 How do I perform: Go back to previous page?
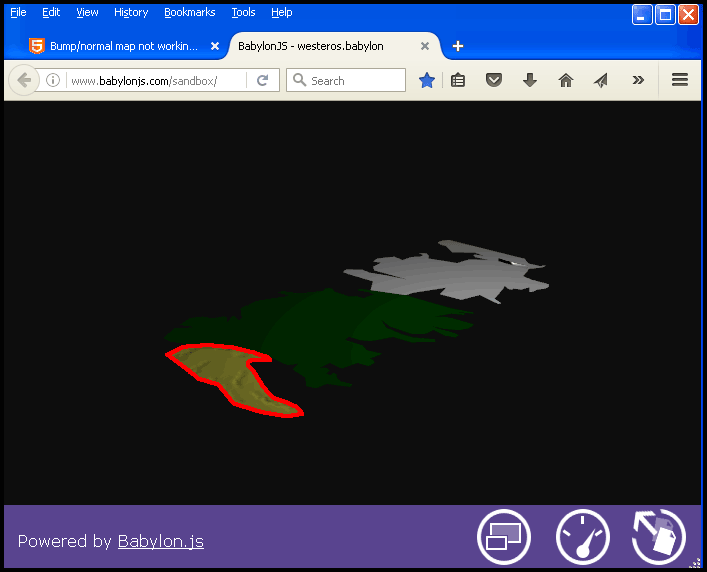tap(23, 81)
